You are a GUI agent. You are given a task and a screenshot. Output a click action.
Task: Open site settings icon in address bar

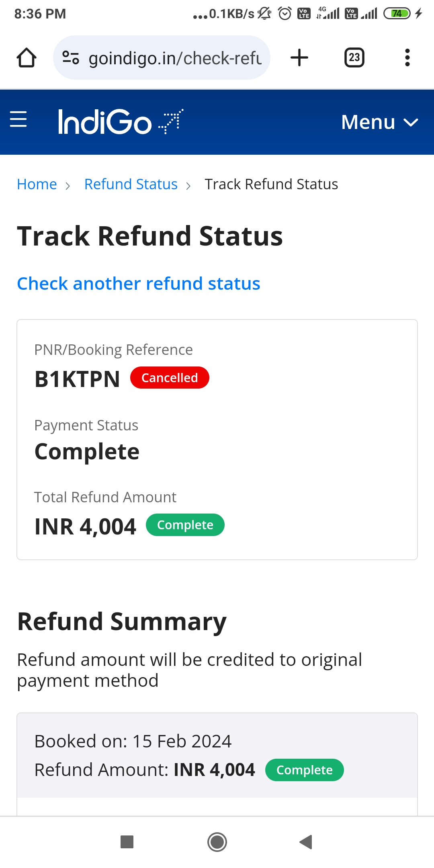71,58
